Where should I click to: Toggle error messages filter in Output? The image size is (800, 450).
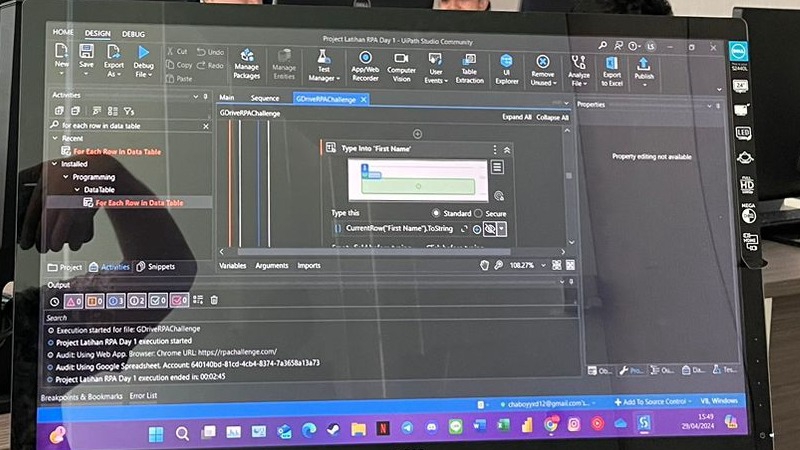(73, 301)
